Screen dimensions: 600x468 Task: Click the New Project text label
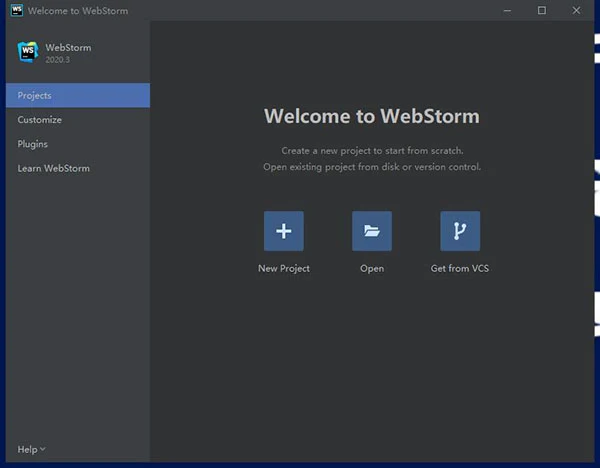pos(284,268)
